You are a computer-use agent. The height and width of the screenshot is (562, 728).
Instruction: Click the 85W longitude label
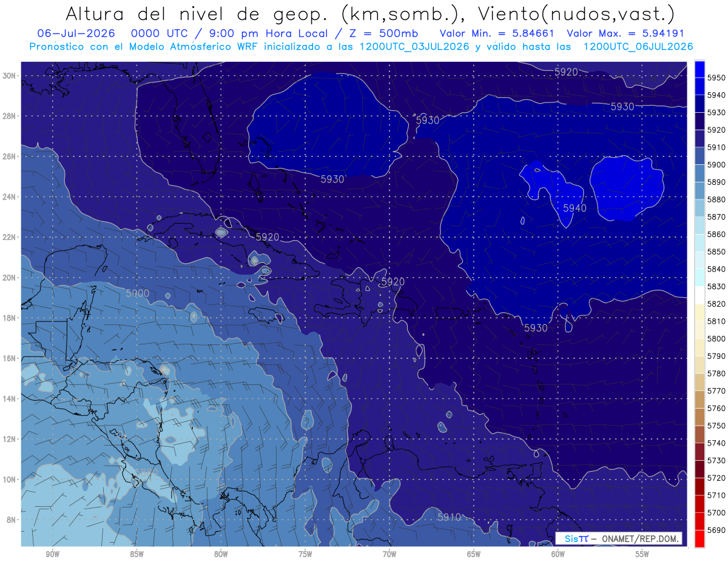[136, 555]
